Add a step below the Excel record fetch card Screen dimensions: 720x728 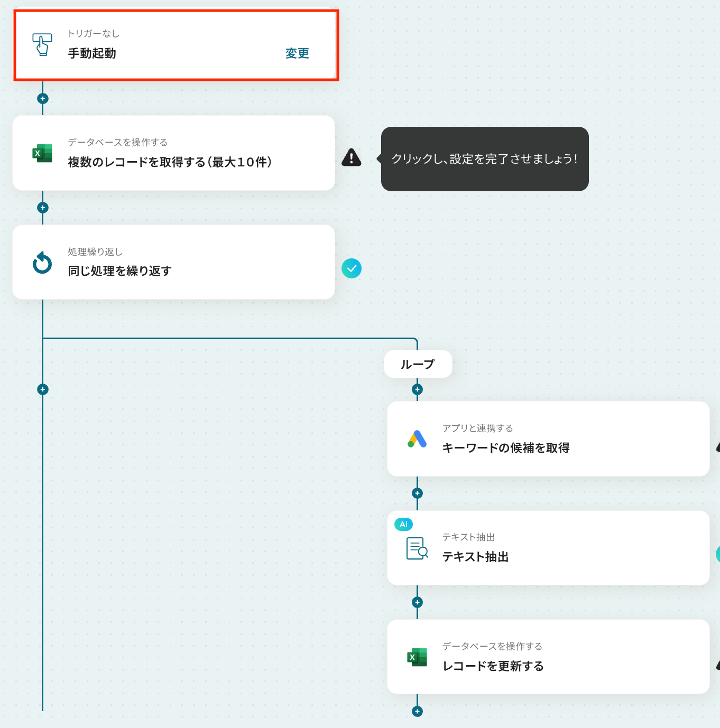click(x=43, y=208)
